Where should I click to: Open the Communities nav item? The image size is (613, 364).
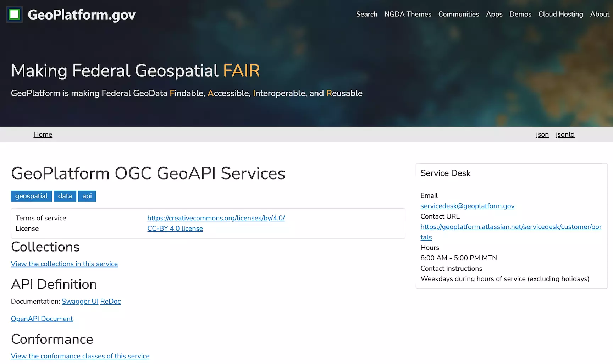click(x=459, y=14)
